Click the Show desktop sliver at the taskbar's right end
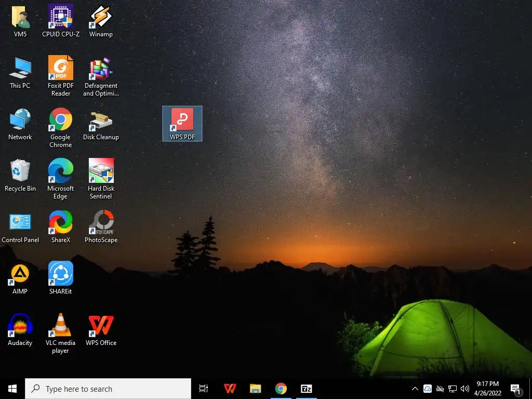The image size is (532, 399). click(x=530, y=389)
